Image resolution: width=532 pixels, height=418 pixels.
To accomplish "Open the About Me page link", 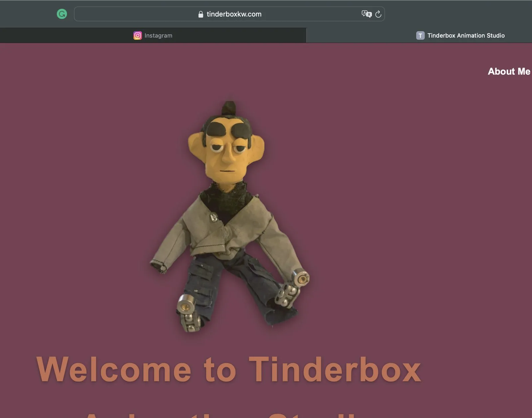I will 509,71.
